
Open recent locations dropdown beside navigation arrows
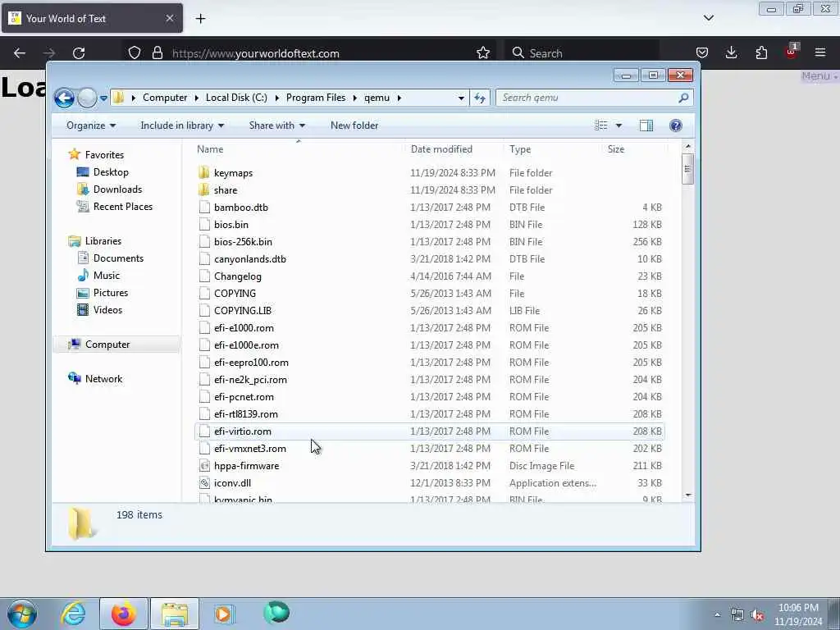click(x=103, y=98)
